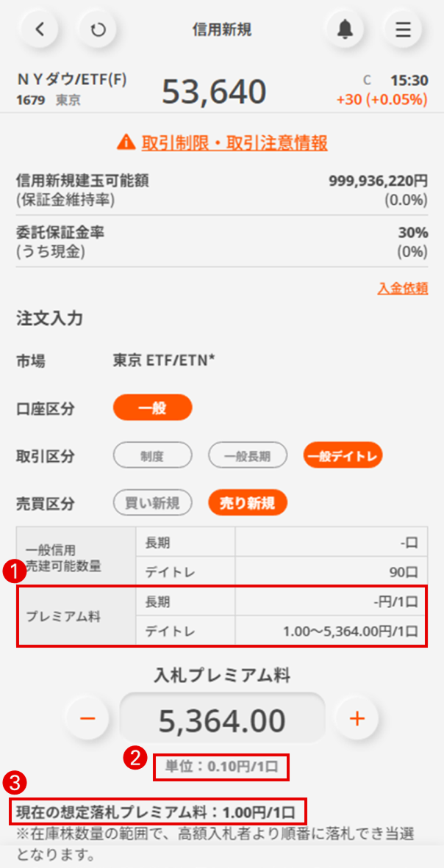Image resolution: width=444 pixels, height=868 pixels.
Task: Increase bid premium with plus button
Action: tap(357, 718)
